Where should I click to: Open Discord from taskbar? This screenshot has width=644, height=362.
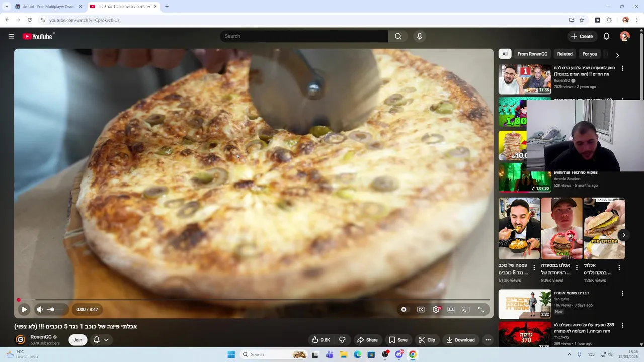click(399, 354)
